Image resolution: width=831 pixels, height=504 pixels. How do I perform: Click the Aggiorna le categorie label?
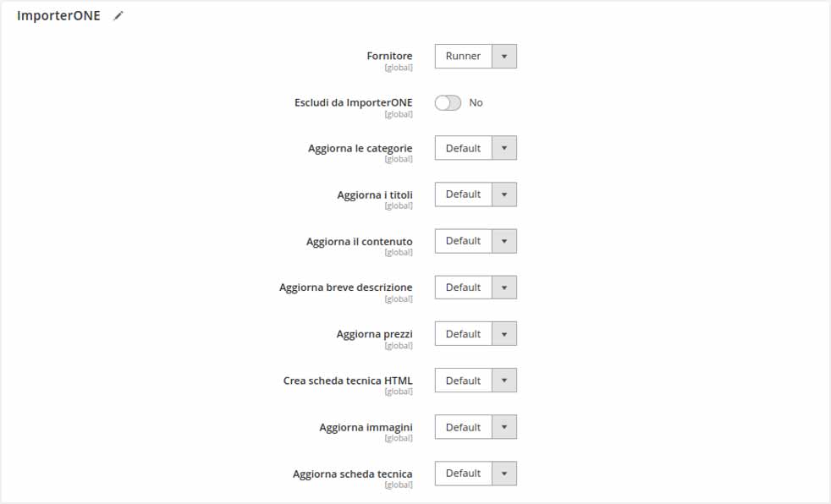coord(360,148)
